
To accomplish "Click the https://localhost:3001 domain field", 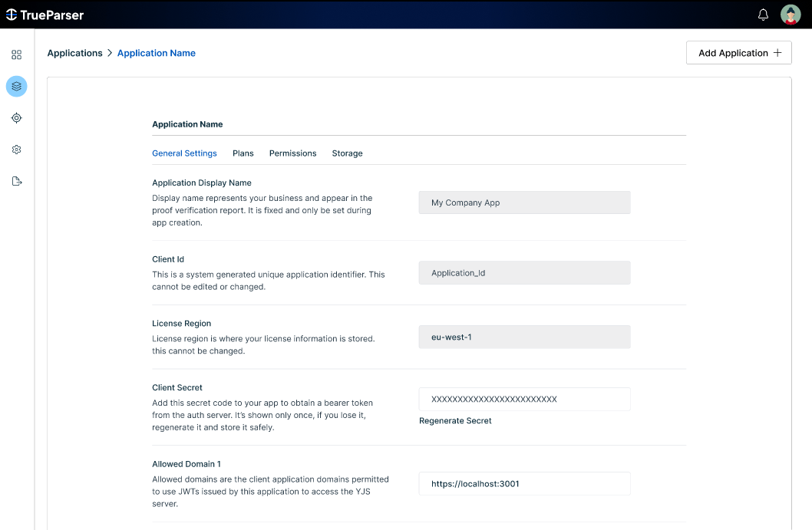I will click(524, 483).
